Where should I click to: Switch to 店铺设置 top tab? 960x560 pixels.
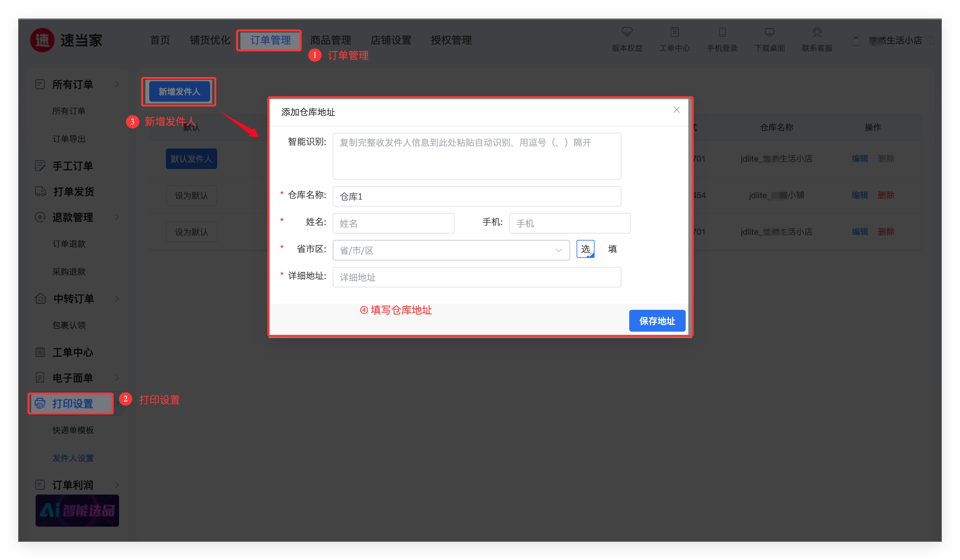click(x=391, y=40)
